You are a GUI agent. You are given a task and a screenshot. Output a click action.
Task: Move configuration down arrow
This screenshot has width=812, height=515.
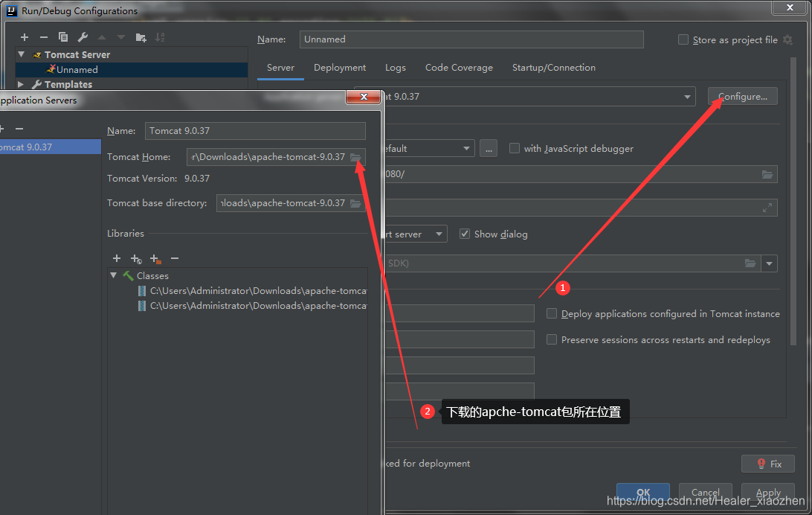pyautogui.click(x=121, y=37)
